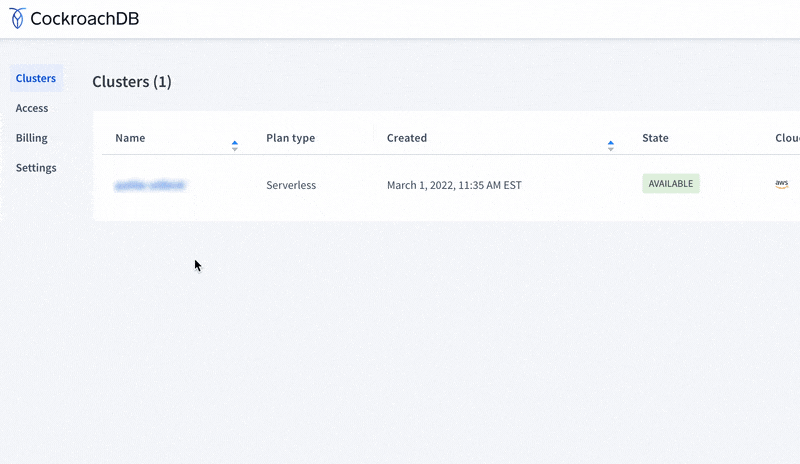Navigate to Settings in the sidebar

(36, 168)
